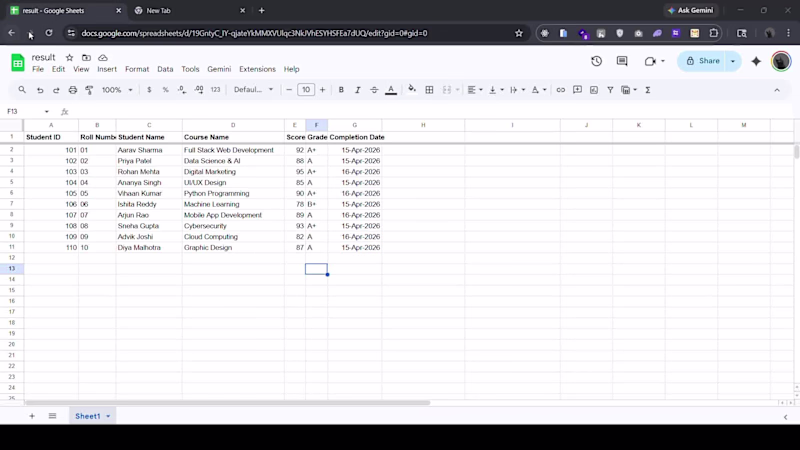Open the Data menu
The image size is (800, 450).
165,69
